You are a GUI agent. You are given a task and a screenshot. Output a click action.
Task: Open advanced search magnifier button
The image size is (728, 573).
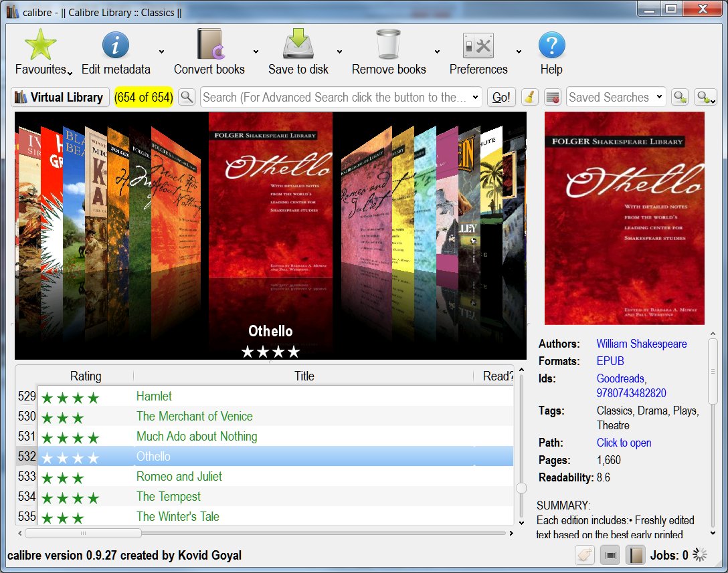pos(187,97)
